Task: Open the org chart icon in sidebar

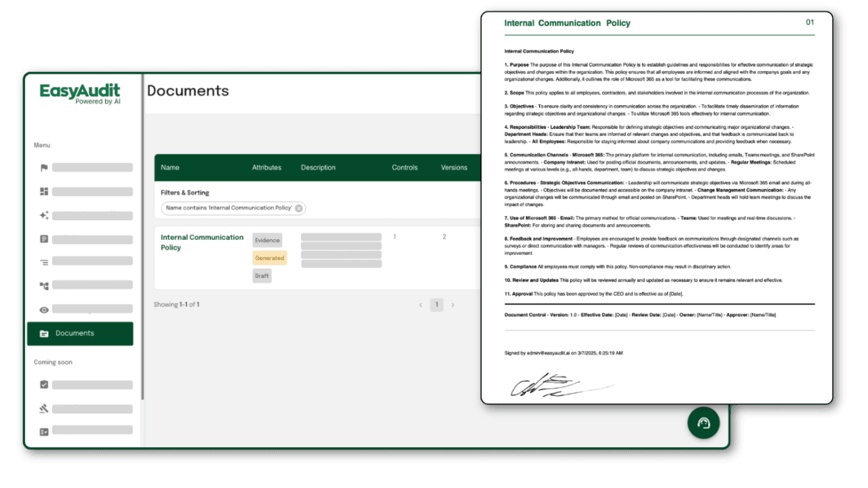Action: pyautogui.click(x=43, y=285)
